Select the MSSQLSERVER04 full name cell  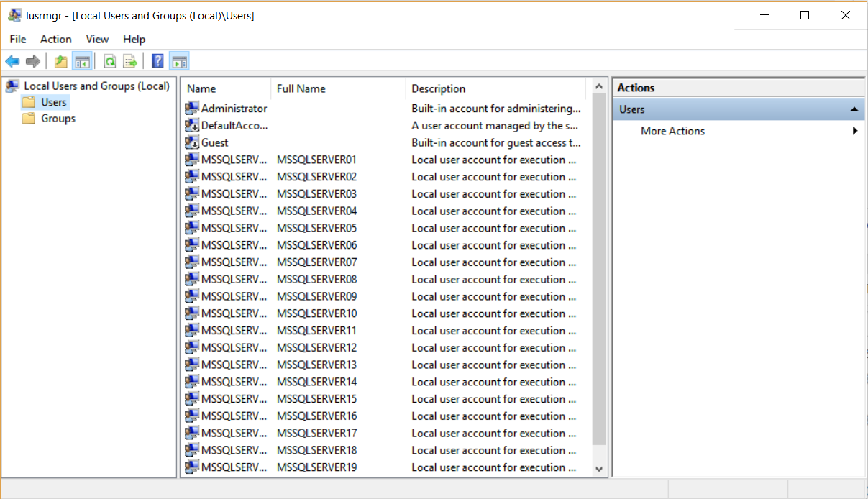coord(316,211)
